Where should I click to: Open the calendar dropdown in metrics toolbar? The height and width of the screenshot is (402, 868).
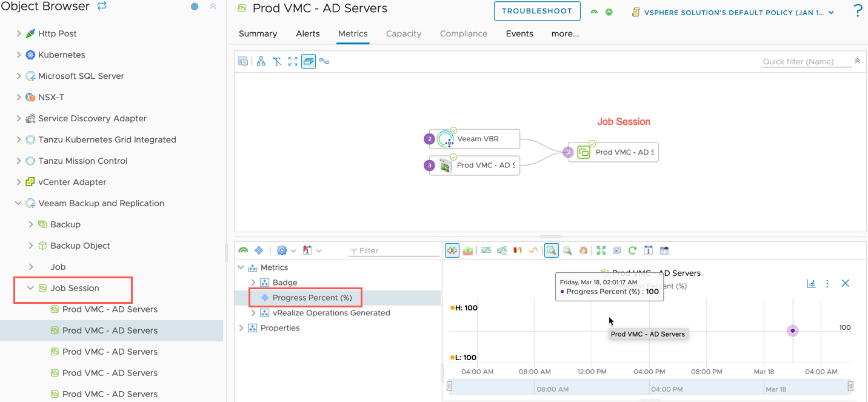312,250
